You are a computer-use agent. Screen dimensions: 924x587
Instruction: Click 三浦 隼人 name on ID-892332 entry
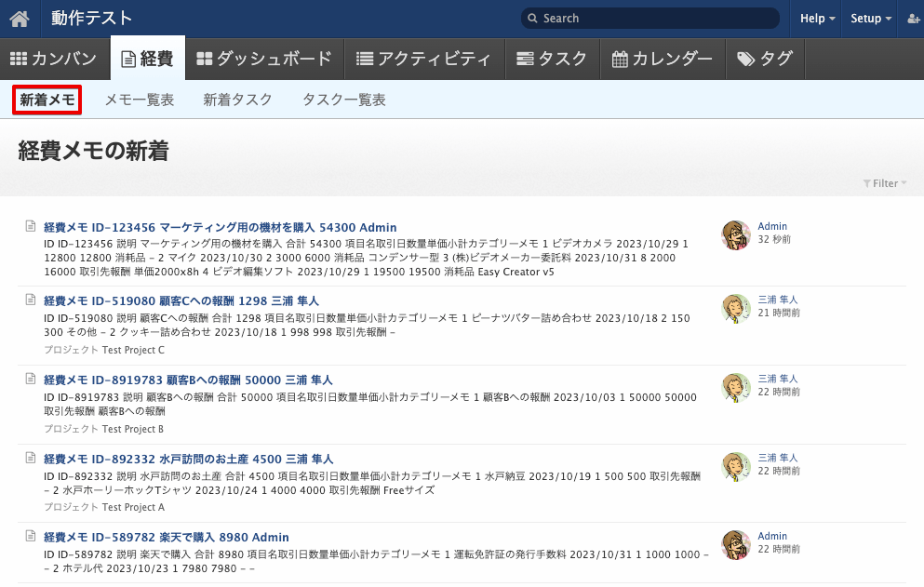click(777, 458)
